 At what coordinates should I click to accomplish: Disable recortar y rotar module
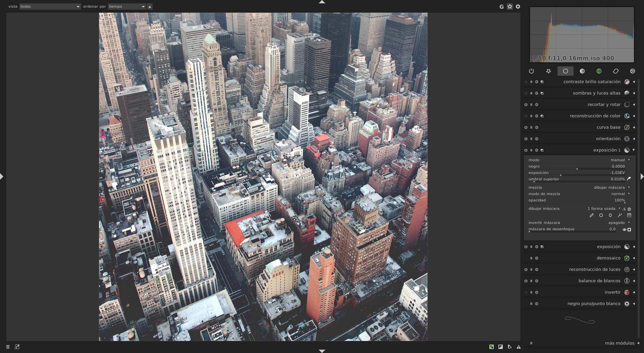pos(526,105)
